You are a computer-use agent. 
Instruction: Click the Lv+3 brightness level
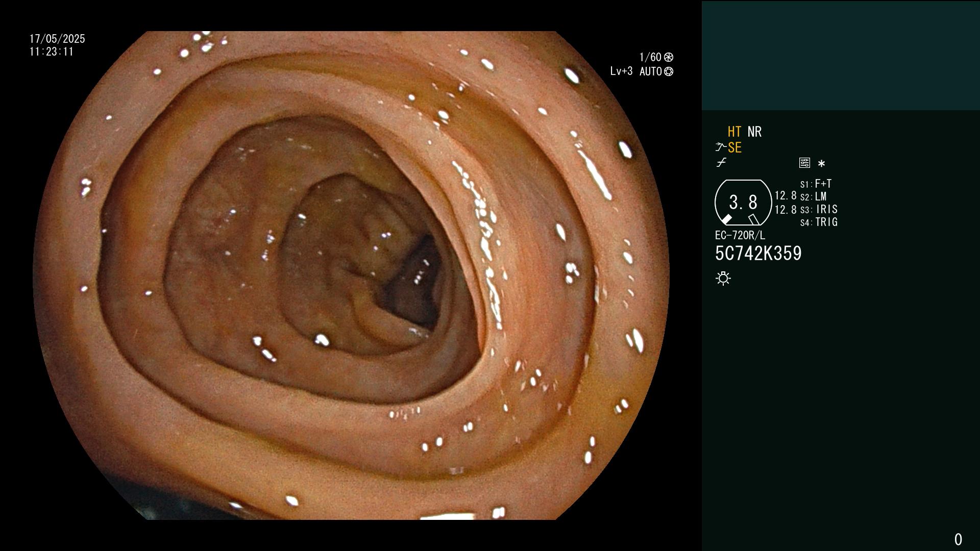621,71
